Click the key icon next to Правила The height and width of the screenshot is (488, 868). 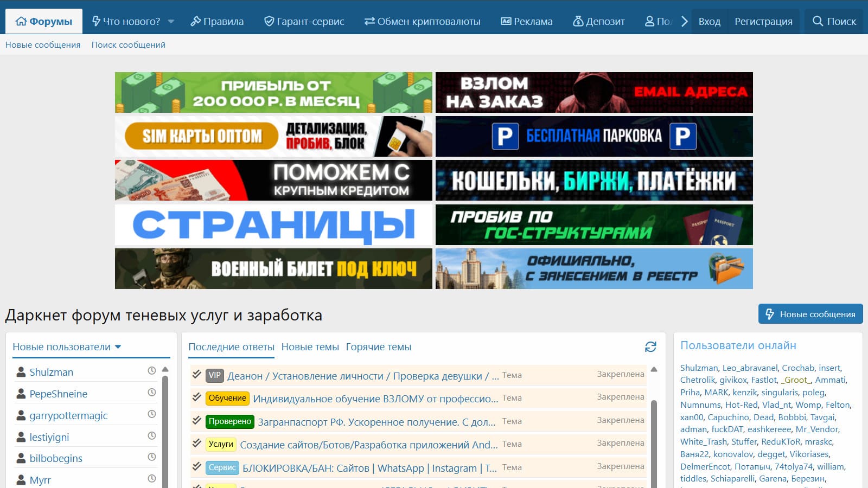[x=196, y=22]
